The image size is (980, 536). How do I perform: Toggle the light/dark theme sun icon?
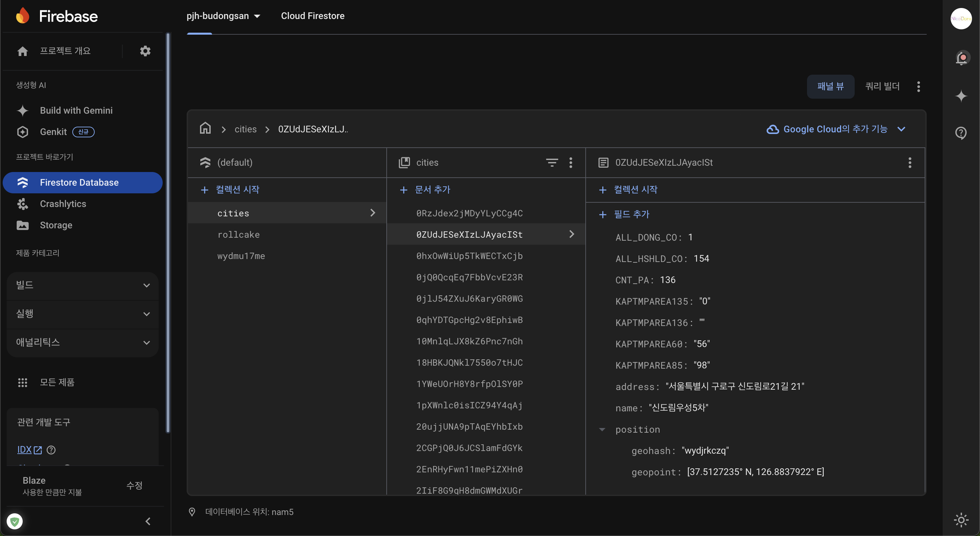[961, 520]
